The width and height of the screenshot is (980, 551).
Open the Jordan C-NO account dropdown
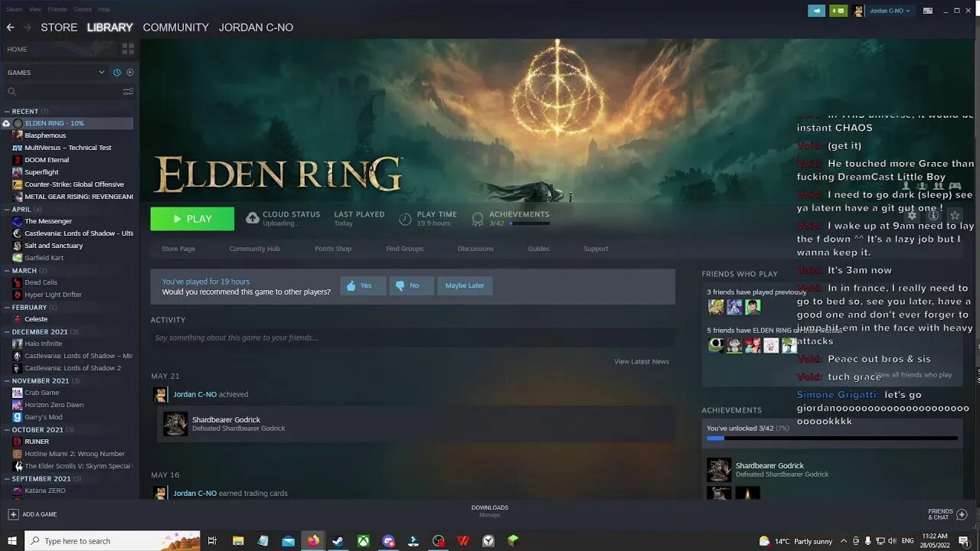(889, 11)
